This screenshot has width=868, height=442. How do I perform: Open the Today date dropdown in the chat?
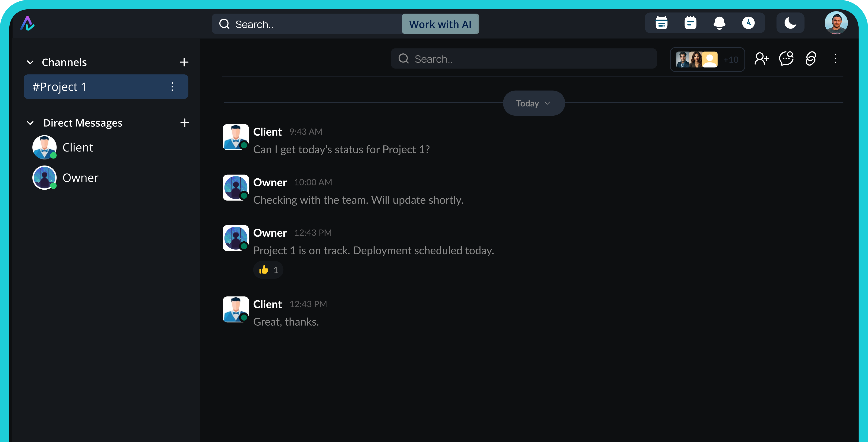tap(533, 103)
